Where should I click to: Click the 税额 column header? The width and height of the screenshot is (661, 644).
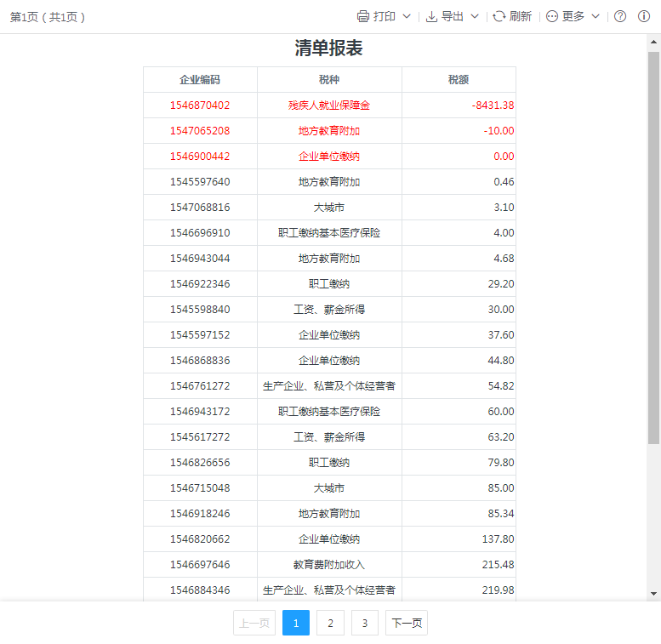click(459, 79)
